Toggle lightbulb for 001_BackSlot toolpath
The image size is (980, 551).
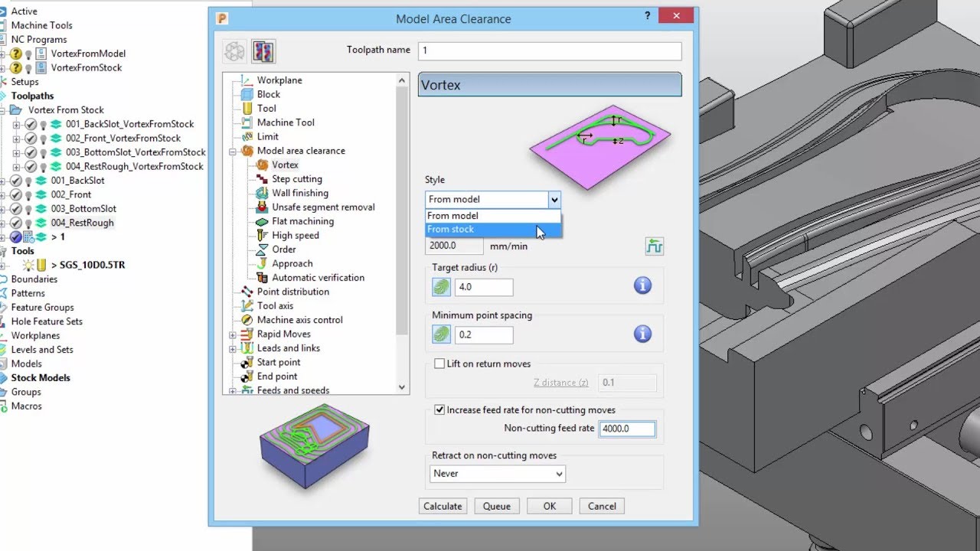[x=29, y=181]
